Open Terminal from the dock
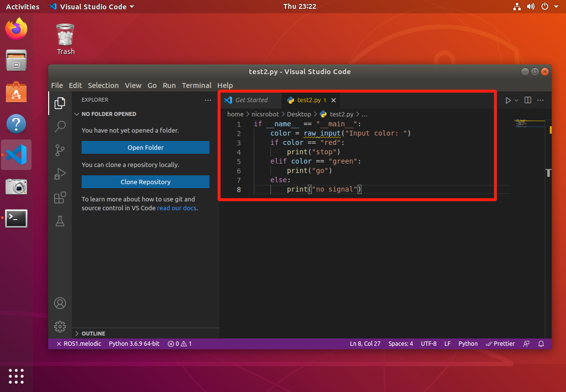 pyautogui.click(x=16, y=218)
